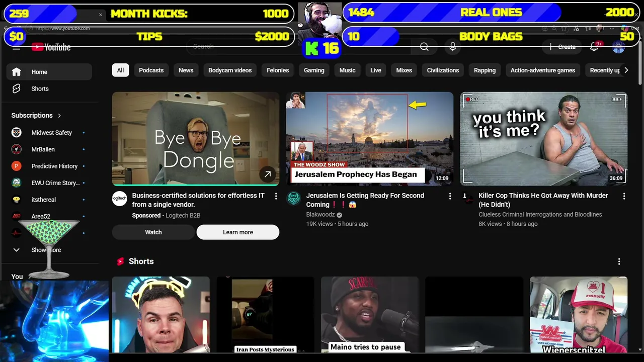
Task: Open the Iran Posts Mysterious short
Action: [265, 315]
